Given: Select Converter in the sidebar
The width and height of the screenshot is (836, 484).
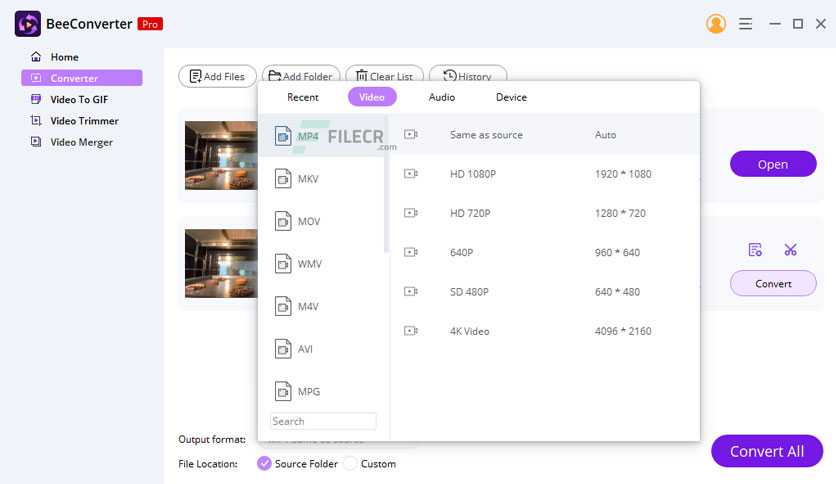Looking at the screenshot, I should 82,78.
